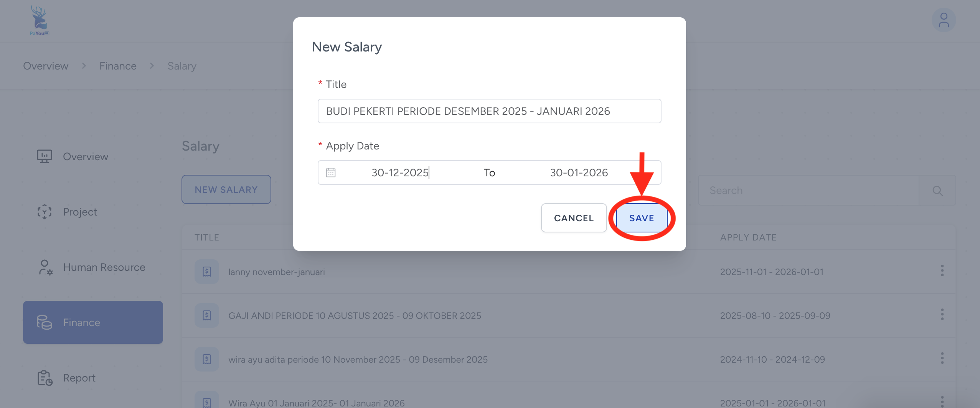Click the receipt icon beside GAJI ANDI PERIODE row

(206, 315)
